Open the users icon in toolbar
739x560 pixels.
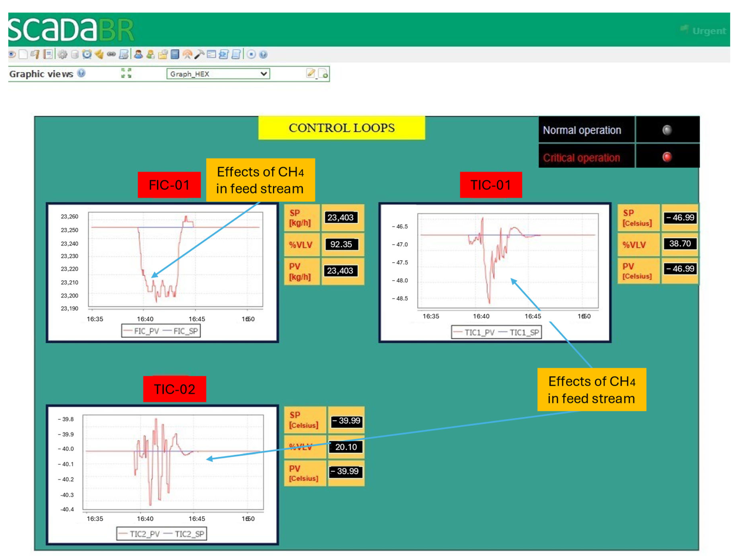[138, 54]
